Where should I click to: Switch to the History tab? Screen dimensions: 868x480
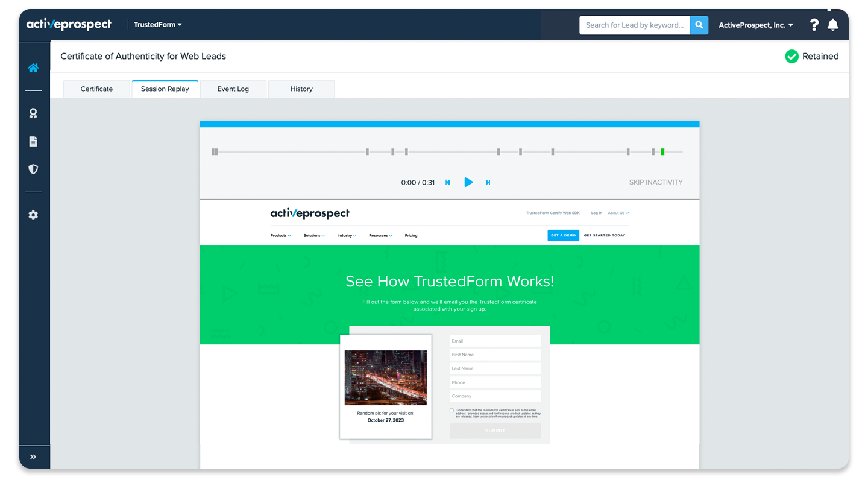point(301,89)
